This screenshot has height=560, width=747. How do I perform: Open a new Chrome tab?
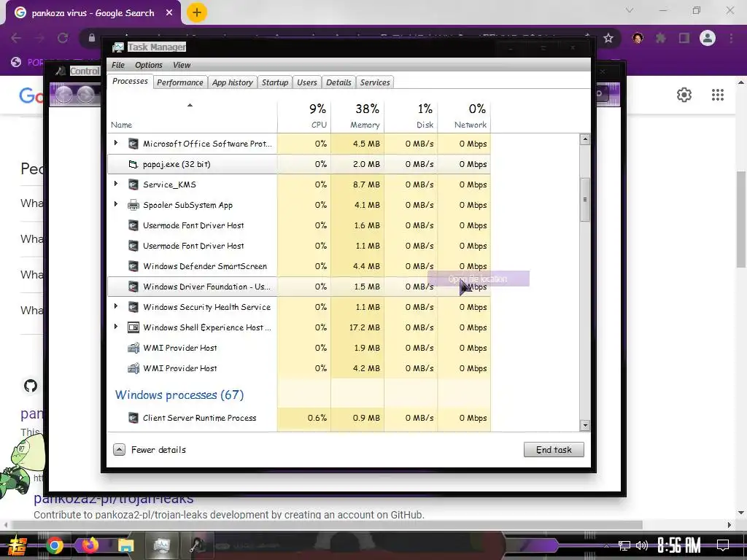point(197,12)
